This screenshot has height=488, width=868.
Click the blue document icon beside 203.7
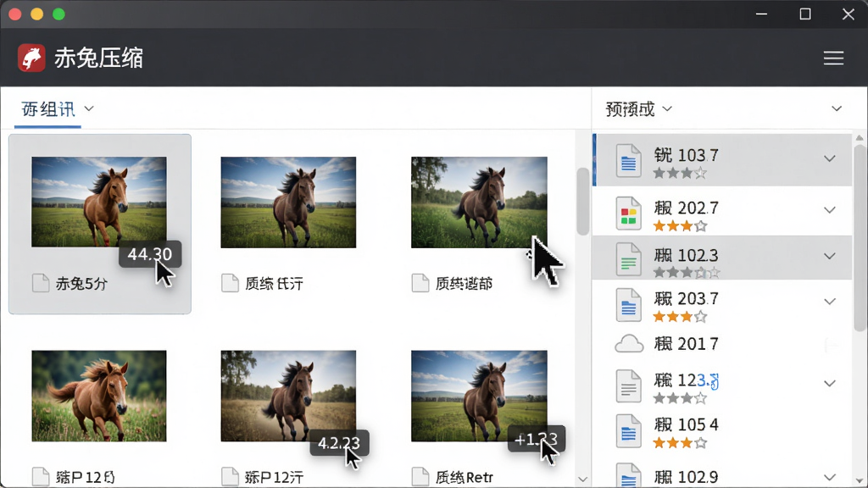click(x=628, y=305)
